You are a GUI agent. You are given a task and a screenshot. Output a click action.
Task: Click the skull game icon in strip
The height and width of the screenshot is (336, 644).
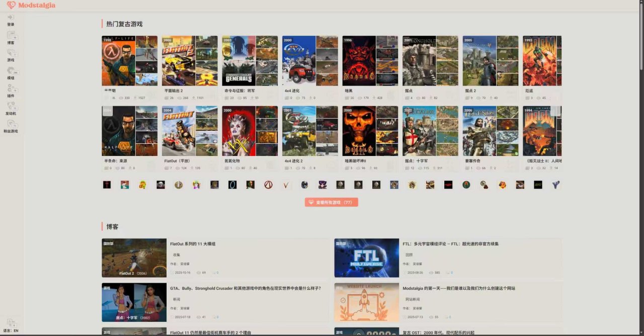160,185
